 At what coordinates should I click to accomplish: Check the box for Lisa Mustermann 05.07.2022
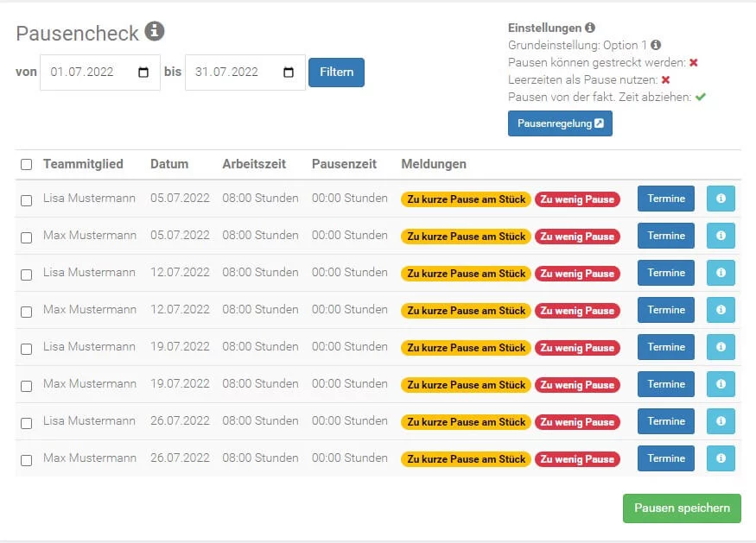coord(27,200)
